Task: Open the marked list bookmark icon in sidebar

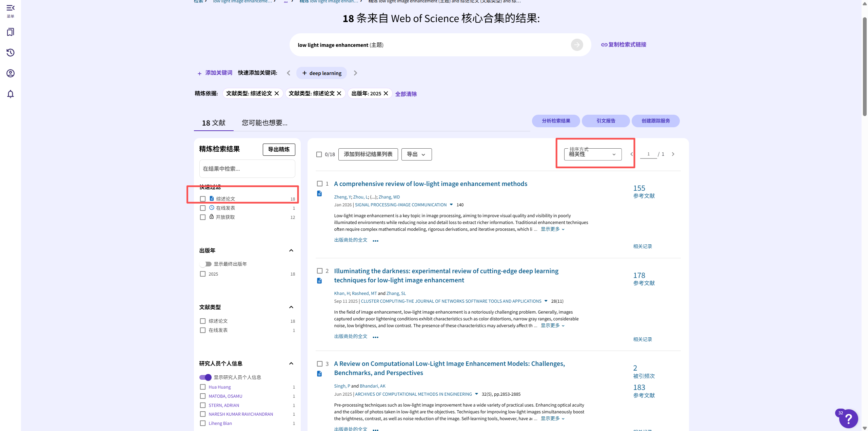Action: [x=11, y=32]
